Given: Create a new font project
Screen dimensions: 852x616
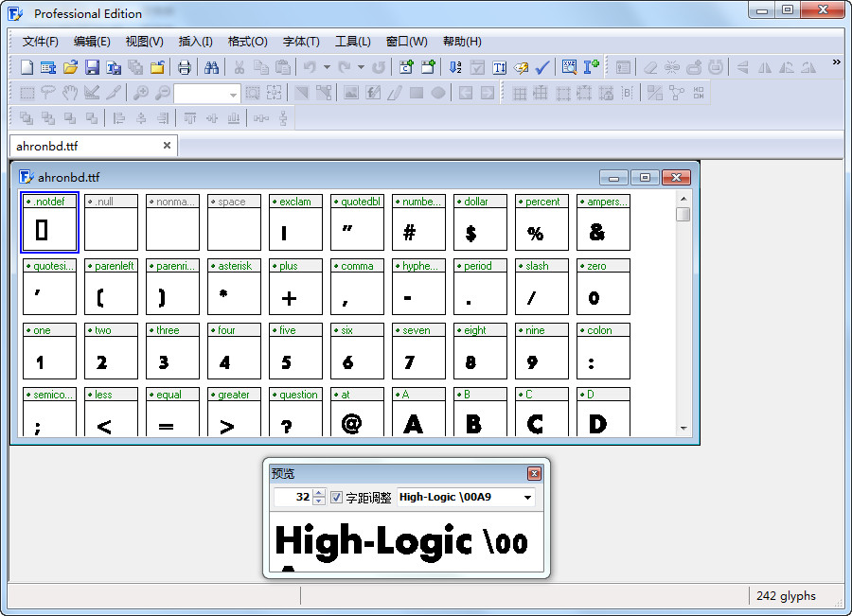Looking at the screenshot, I should pyautogui.click(x=27, y=67).
